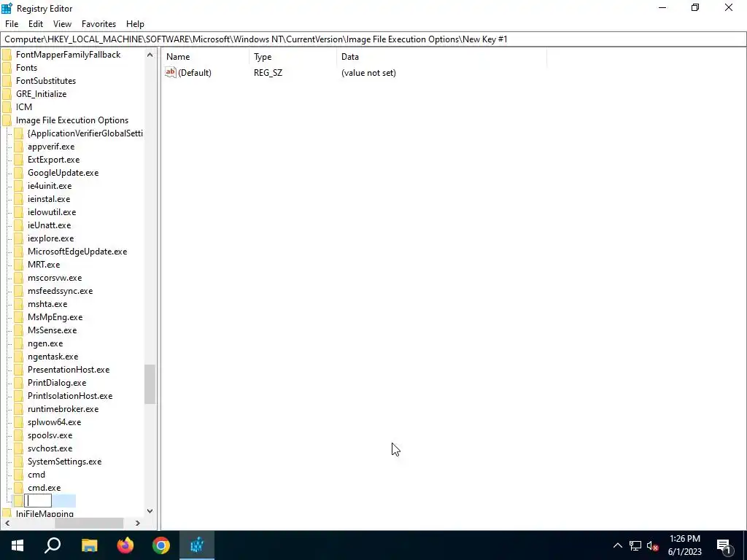Click the folder icon beside appverif.exe

(x=18, y=147)
